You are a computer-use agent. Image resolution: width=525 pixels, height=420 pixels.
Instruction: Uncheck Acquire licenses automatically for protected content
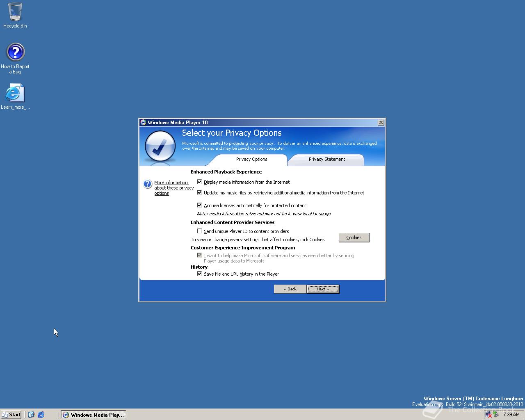point(199,205)
